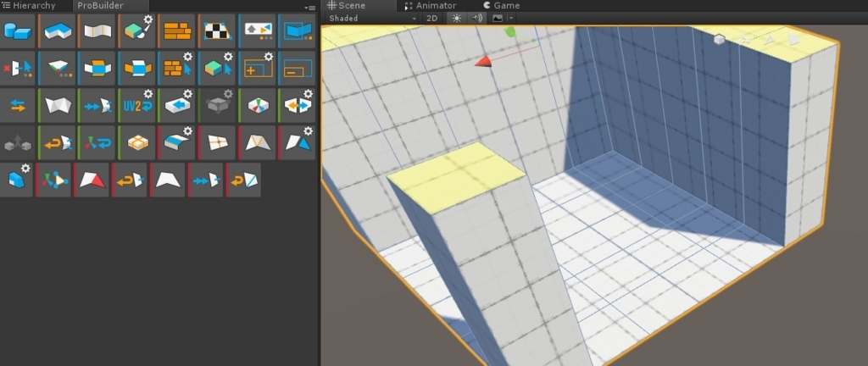This screenshot has height=366, width=868.
Task: Click the orange arrow with split-diagonal face icon
Action: (244, 180)
